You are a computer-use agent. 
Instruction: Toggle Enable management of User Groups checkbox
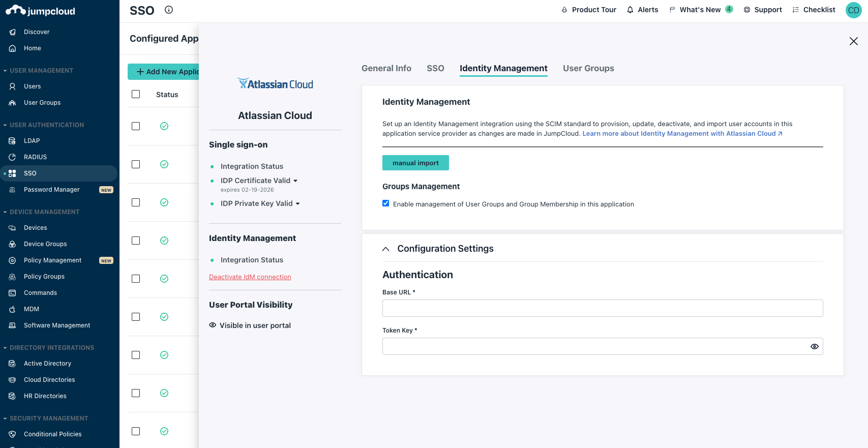coord(386,203)
